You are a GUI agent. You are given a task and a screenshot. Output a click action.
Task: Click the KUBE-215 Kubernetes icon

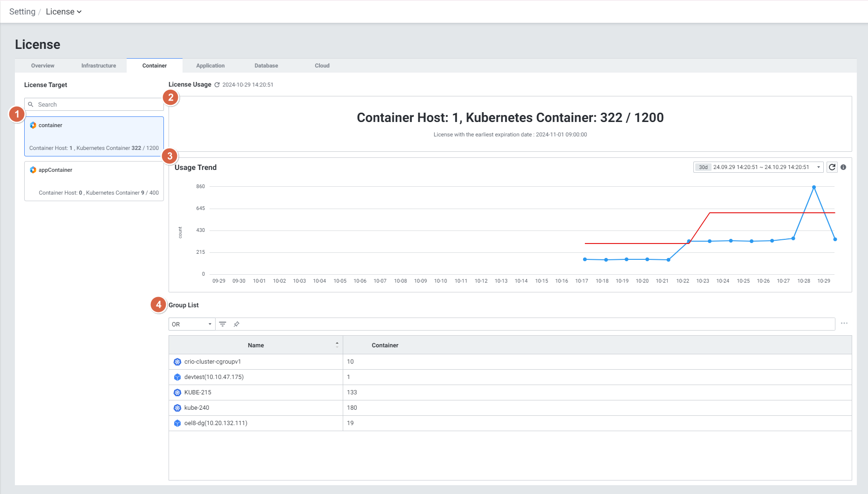[x=177, y=392]
